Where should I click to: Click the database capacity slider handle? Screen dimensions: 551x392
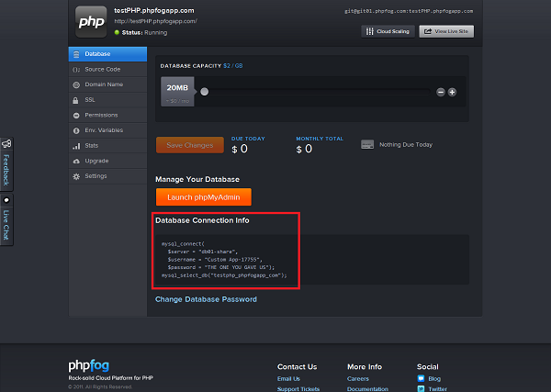[x=205, y=92]
